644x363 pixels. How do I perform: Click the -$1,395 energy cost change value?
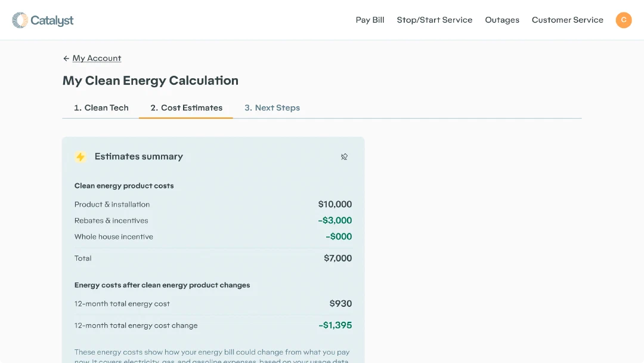click(335, 325)
